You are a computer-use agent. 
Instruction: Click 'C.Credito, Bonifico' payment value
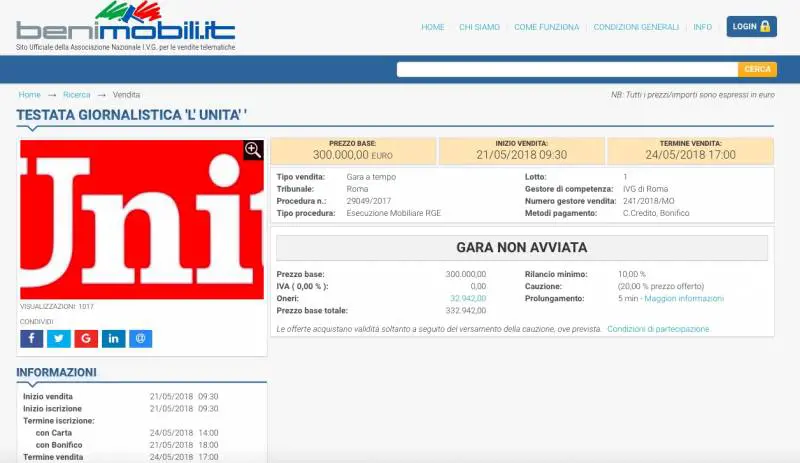(x=656, y=213)
